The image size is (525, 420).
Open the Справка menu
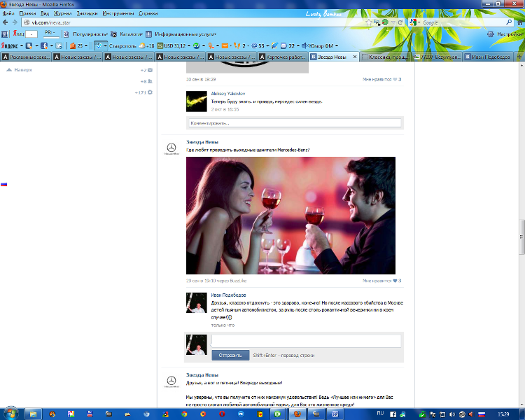pos(148,13)
